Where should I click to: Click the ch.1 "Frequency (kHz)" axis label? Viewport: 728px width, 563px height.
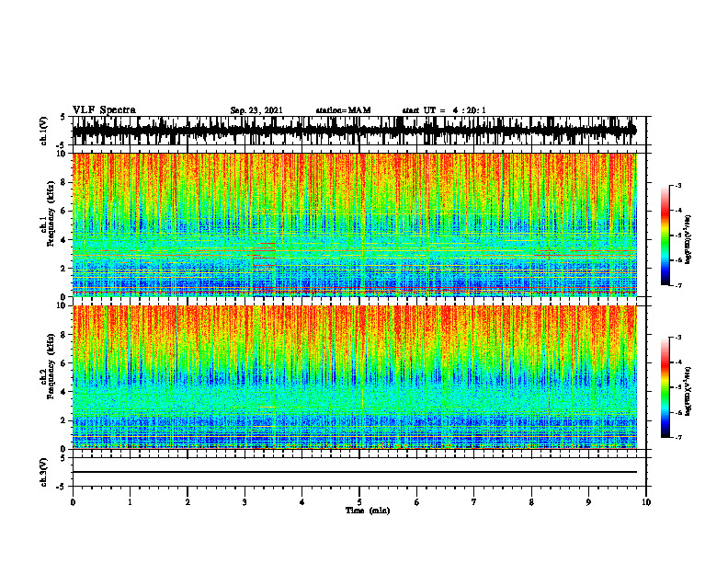pyautogui.click(x=51, y=213)
